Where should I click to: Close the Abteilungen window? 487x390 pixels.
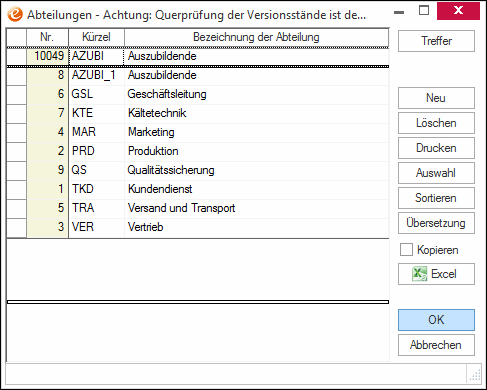(458, 11)
